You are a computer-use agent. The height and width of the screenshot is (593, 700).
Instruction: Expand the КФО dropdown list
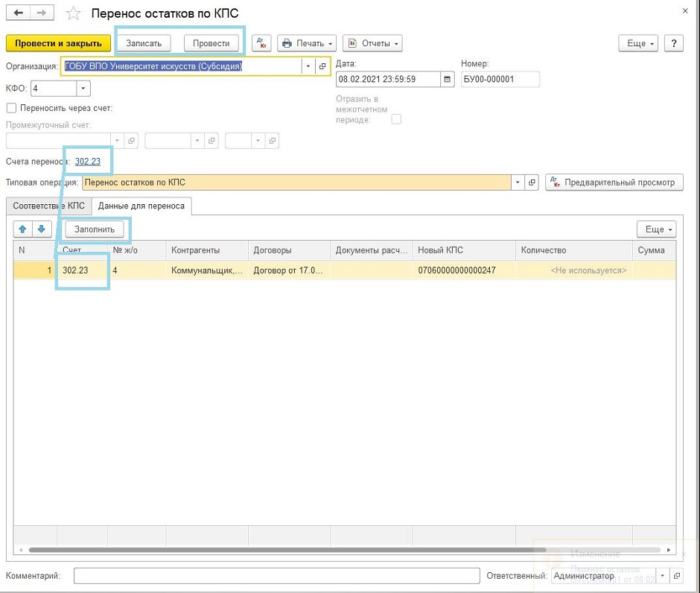point(83,89)
